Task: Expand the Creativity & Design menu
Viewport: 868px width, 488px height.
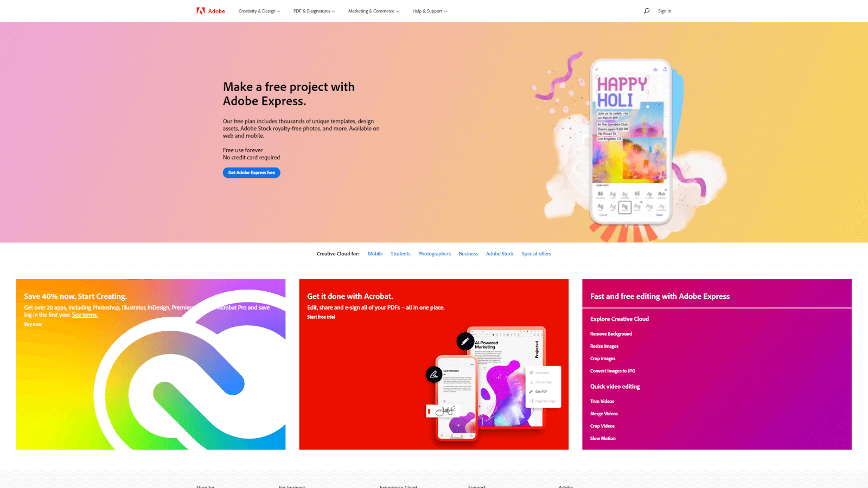Action: tap(259, 11)
